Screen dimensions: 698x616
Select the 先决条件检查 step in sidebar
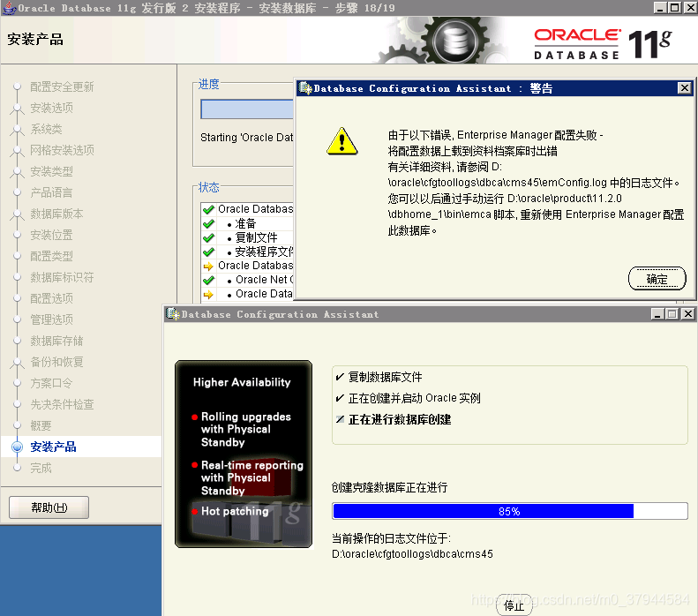[62, 404]
